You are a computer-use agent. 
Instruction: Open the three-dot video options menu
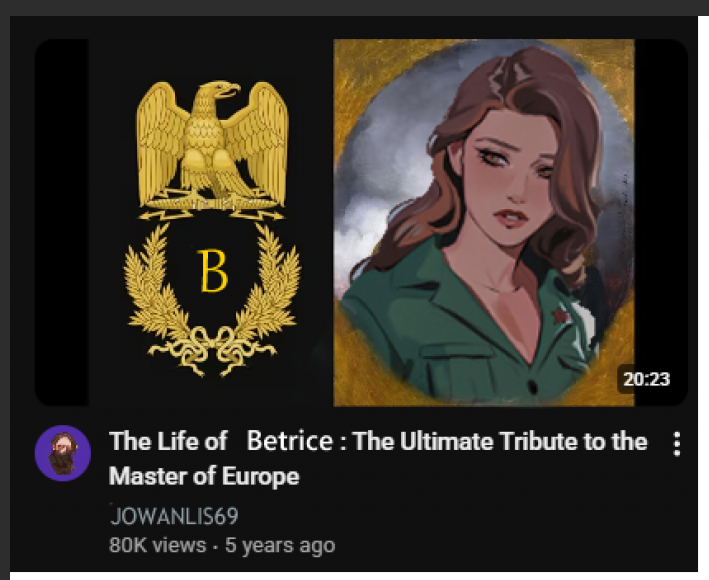(x=676, y=444)
